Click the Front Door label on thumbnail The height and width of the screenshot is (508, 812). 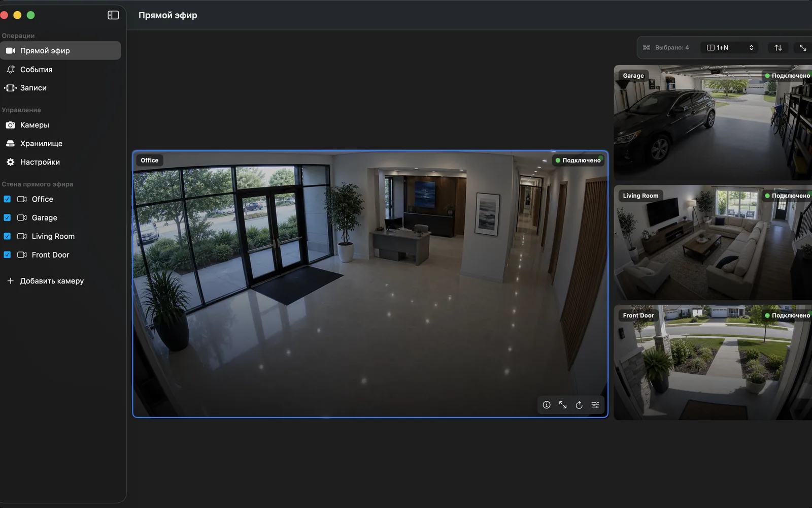tap(638, 315)
